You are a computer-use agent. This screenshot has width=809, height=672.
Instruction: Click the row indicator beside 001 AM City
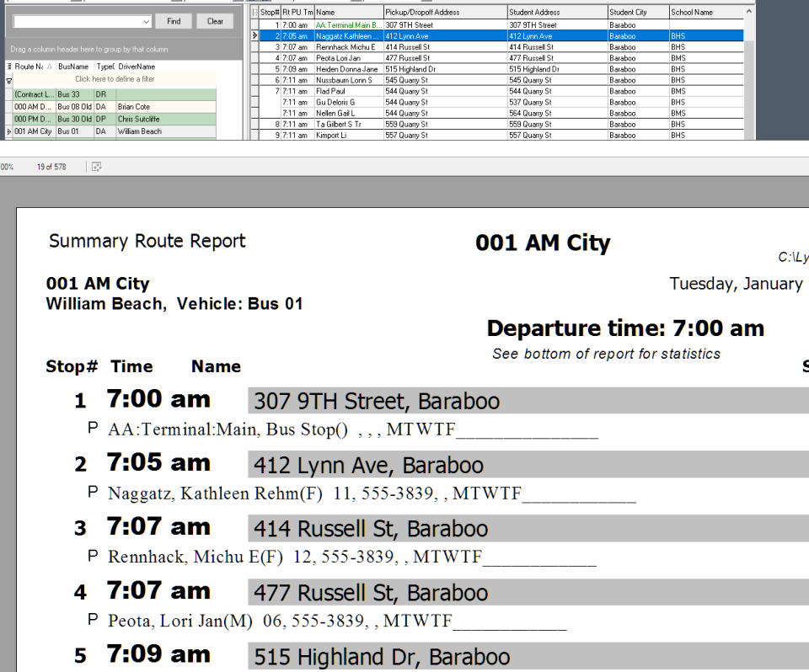[8, 131]
